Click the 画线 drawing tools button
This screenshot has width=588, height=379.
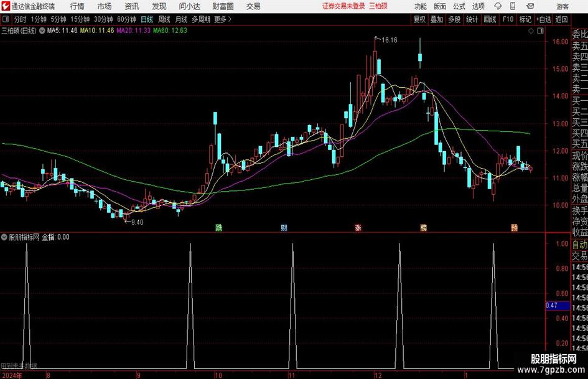[x=490, y=19]
